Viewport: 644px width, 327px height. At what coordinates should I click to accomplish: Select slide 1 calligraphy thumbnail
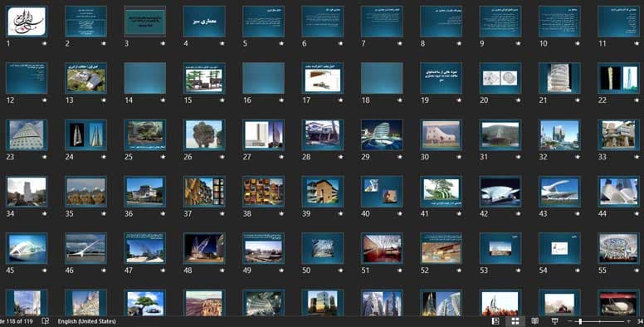(27, 22)
